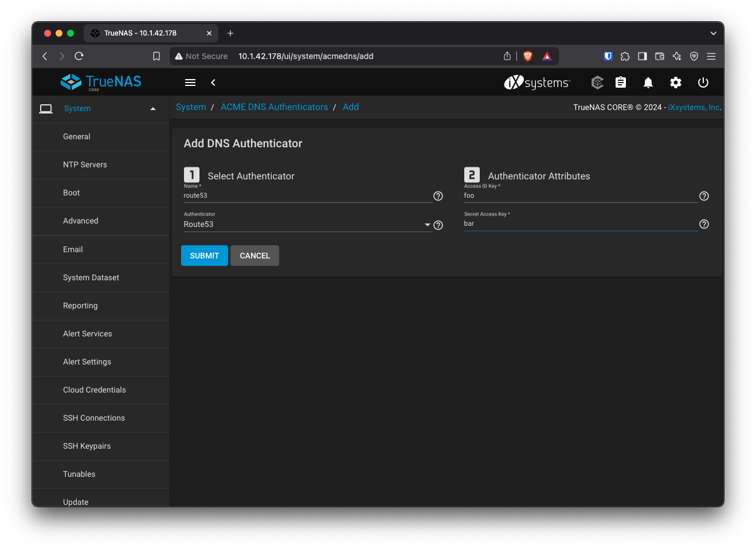Click the CANCEL button

[254, 256]
